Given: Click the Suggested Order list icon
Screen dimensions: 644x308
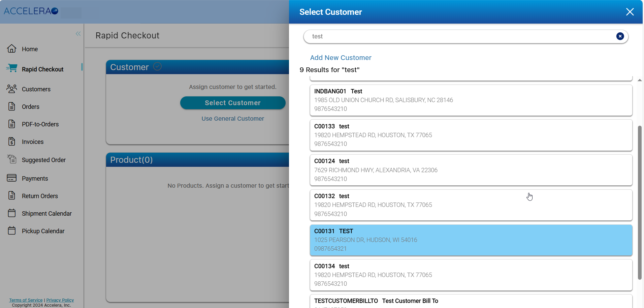Looking at the screenshot, I should coord(12,159).
